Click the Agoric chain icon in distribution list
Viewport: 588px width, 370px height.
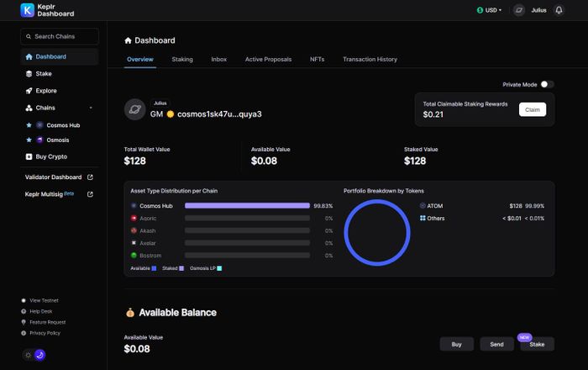[134, 218]
